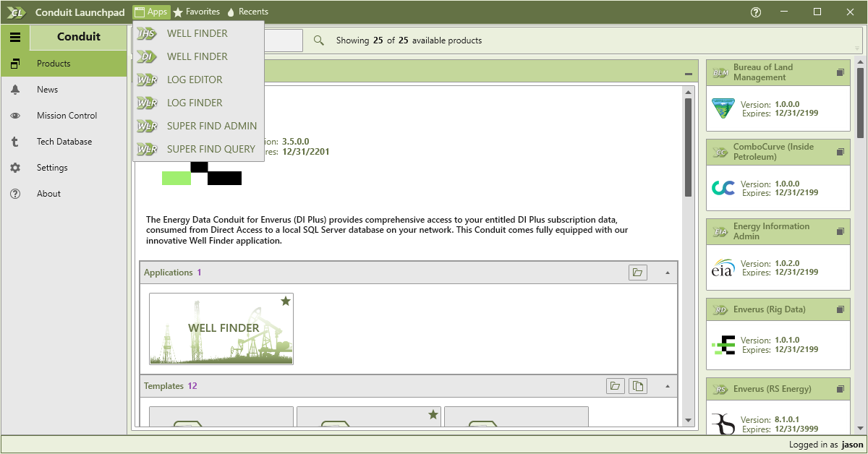Open ComboCurve (Inside Petroleum) card
Image resolution: width=868 pixels, height=454 pixels.
click(778, 174)
